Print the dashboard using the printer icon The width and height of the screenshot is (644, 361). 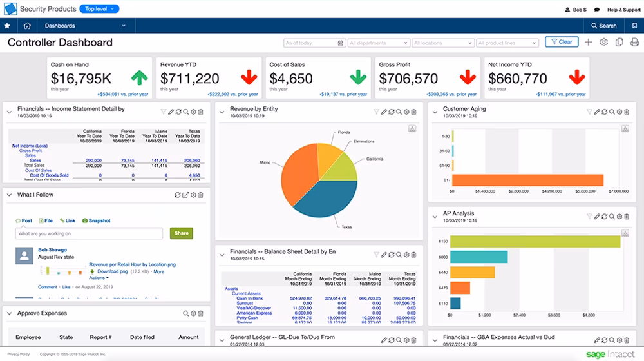634,42
